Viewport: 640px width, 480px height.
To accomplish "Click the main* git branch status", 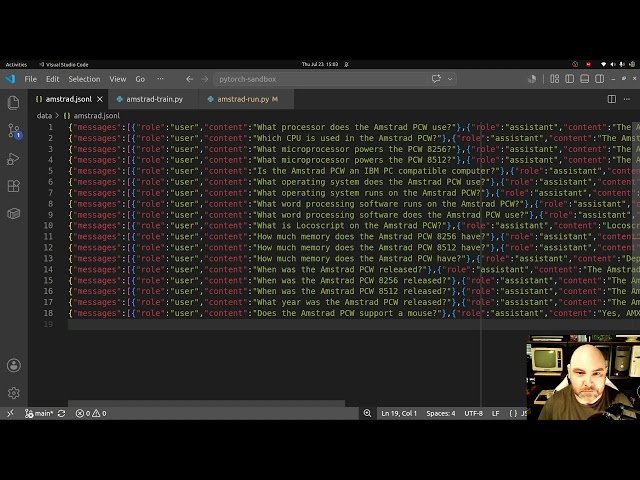I will pos(39,413).
